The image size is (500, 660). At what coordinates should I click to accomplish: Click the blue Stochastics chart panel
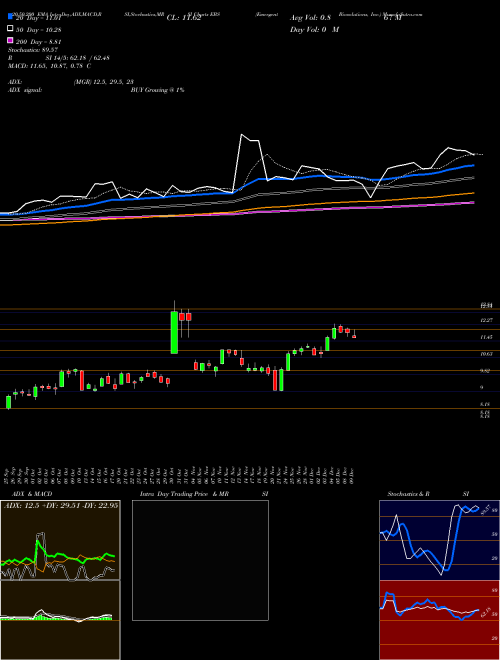pyautogui.click(x=439, y=540)
